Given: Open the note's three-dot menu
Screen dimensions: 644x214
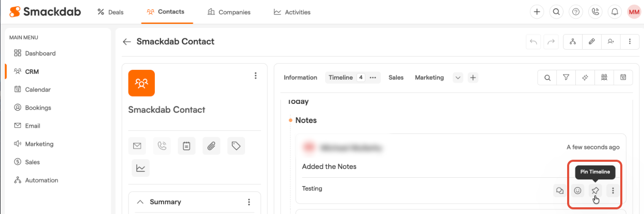Looking at the screenshot, I should (x=613, y=191).
